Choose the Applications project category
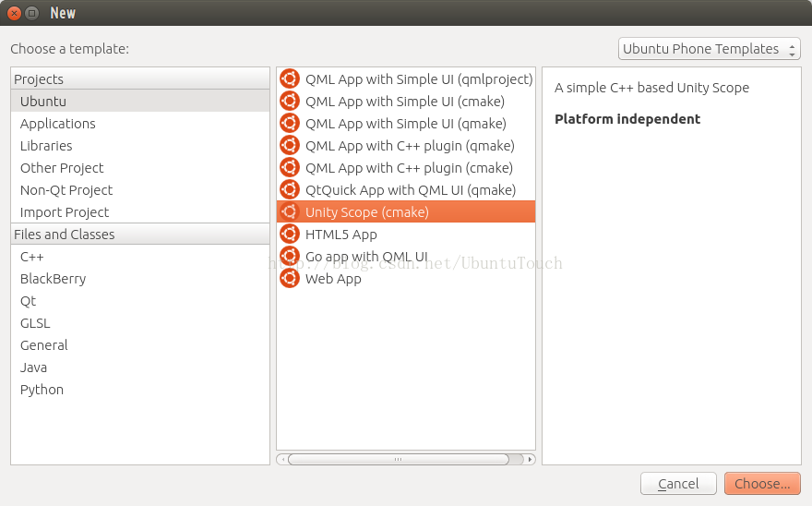This screenshot has height=506, width=812. [140, 124]
